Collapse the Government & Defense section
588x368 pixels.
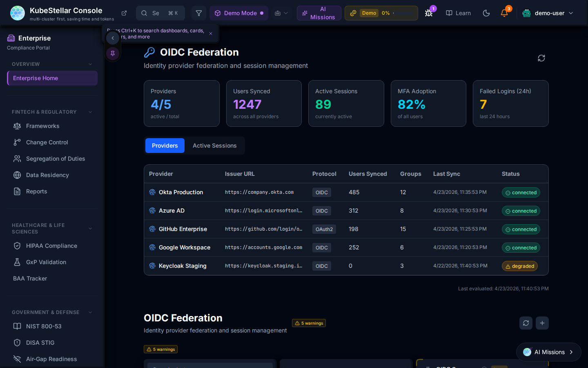90,312
